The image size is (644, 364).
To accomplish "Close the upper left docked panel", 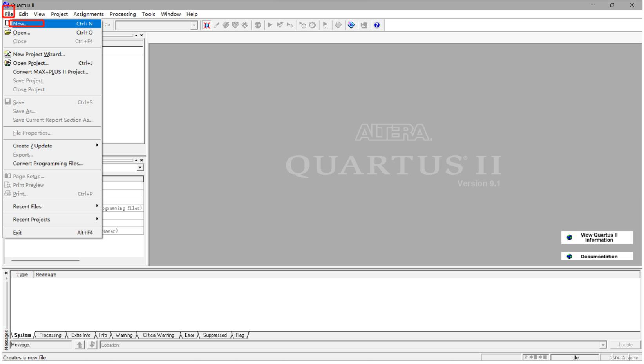I will pyautogui.click(x=141, y=35).
